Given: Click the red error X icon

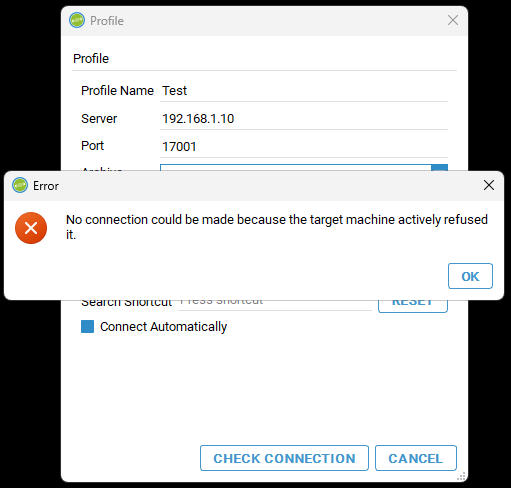Looking at the screenshot, I should point(31,228).
